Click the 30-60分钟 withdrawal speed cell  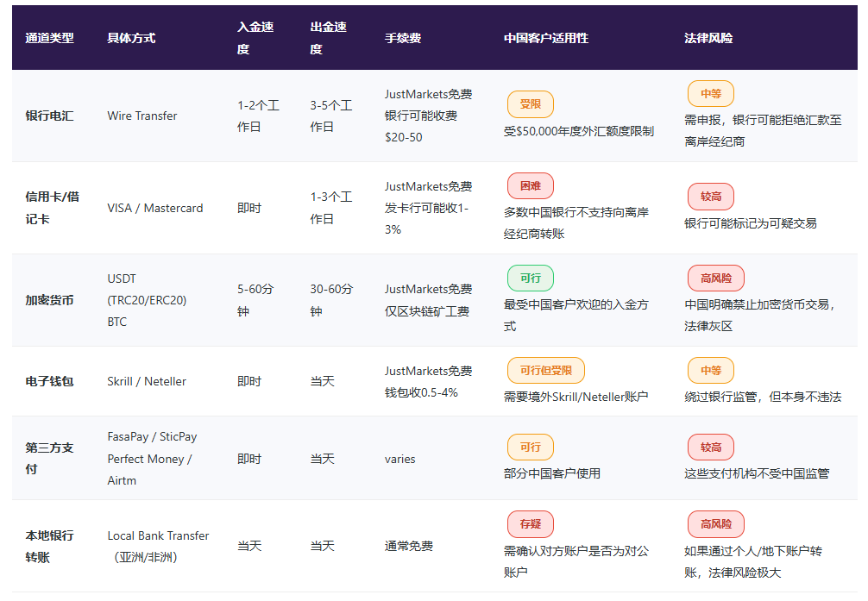[x=331, y=300]
